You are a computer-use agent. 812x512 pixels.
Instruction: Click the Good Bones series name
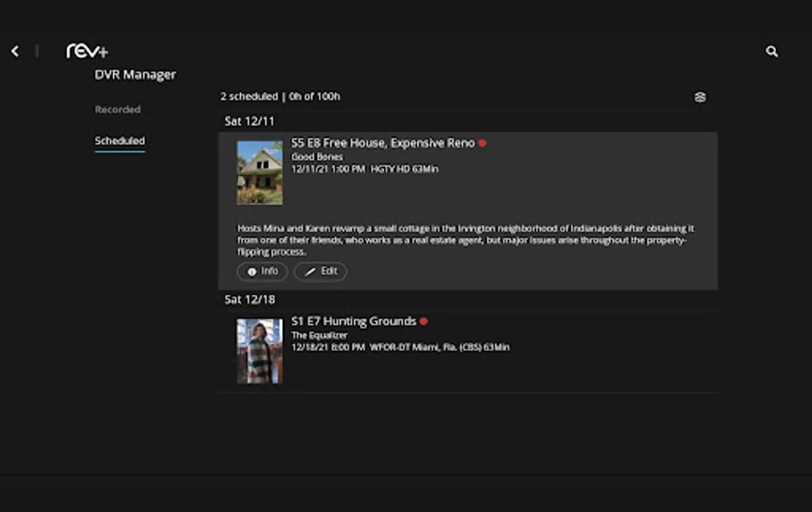[317, 156]
